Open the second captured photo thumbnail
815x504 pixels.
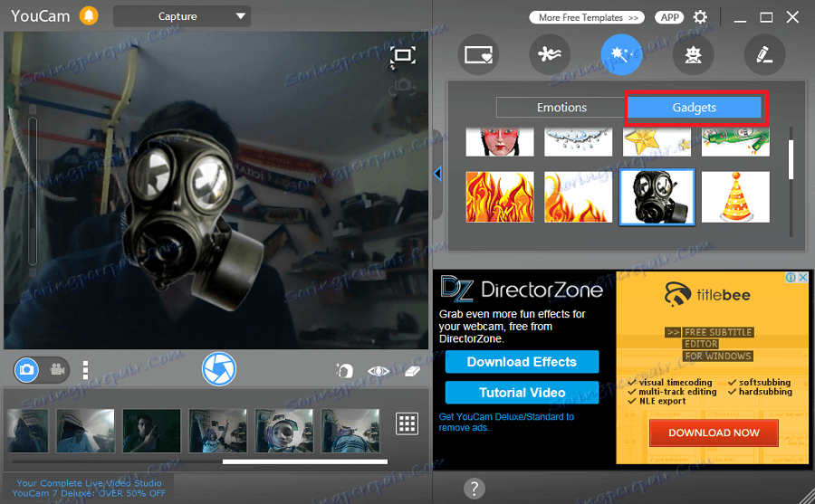(x=85, y=431)
